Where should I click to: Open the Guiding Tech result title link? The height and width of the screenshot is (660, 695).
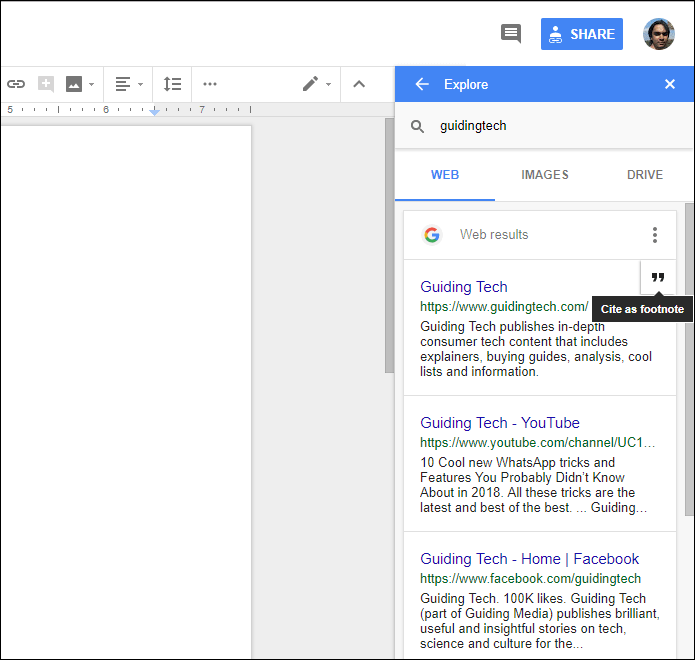point(464,287)
